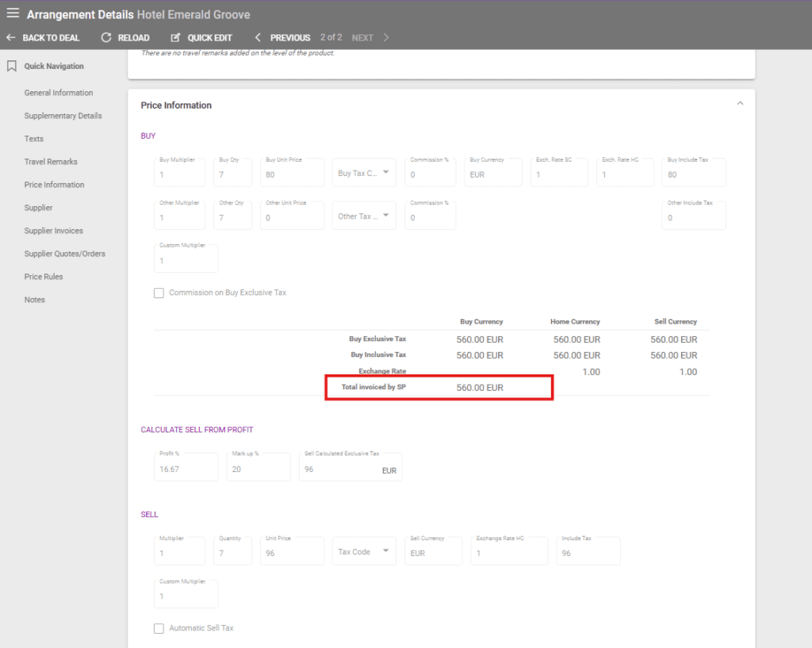Open the Other Tax Code dropdown
Viewport: 812px width, 648px height.
364,216
